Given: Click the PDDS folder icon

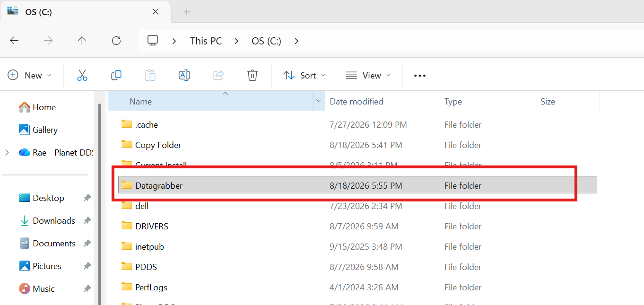Looking at the screenshot, I should tap(127, 267).
